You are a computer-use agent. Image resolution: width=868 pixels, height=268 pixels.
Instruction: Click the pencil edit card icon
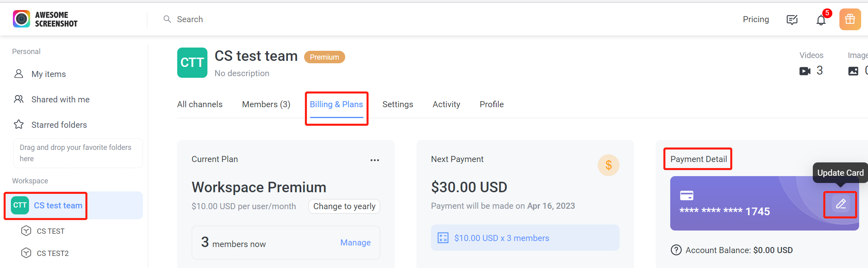pyautogui.click(x=841, y=204)
